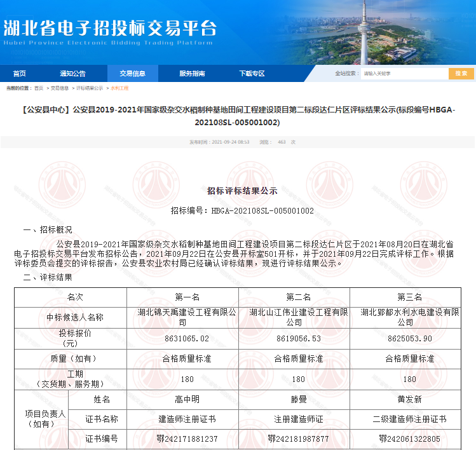Open the 服务指南 navigation menu item

click(192, 74)
